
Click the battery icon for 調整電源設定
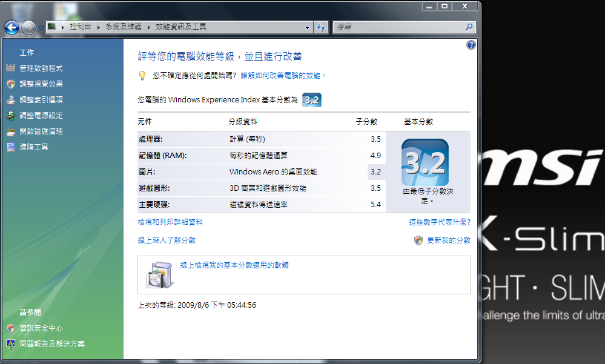[x=10, y=116]
